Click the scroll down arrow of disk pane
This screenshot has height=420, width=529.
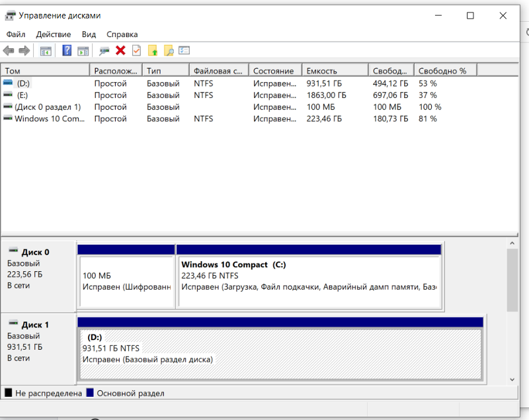(512, 380)
